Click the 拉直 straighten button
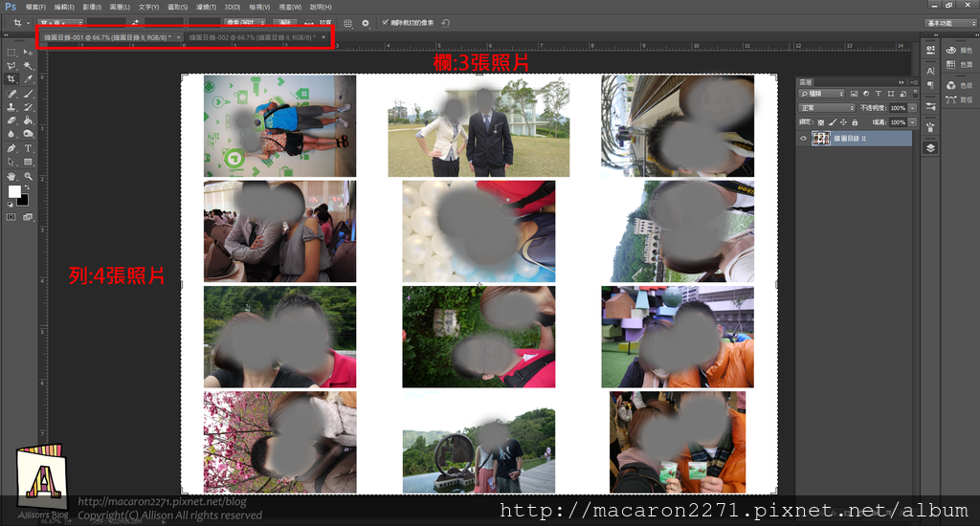 coord(319,23)
